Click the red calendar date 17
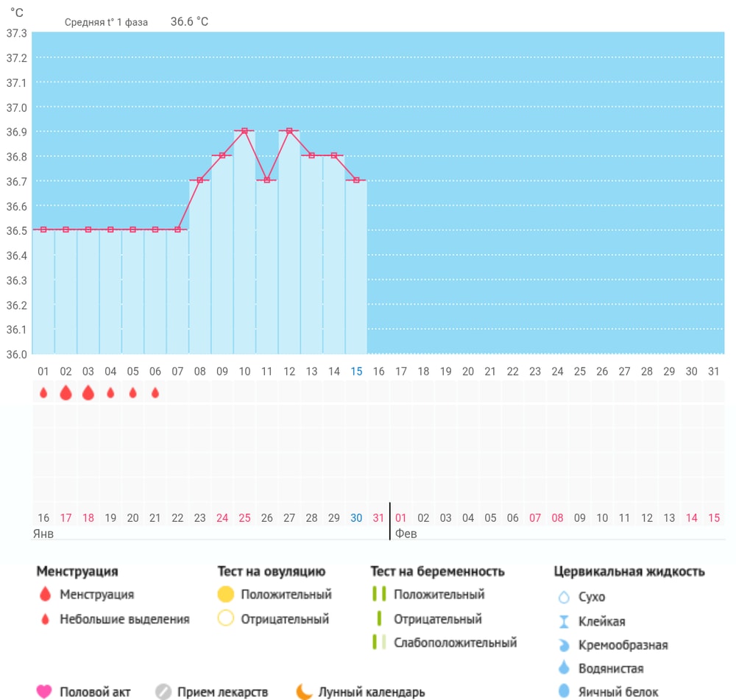The image size is (736, 700). 66,518
